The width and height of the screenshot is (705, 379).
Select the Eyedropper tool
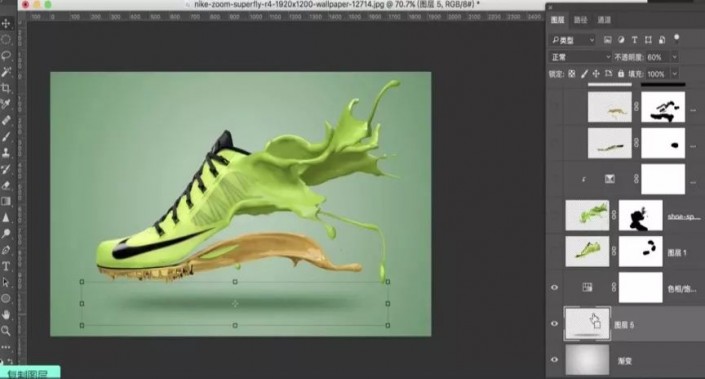pos(6,104)
